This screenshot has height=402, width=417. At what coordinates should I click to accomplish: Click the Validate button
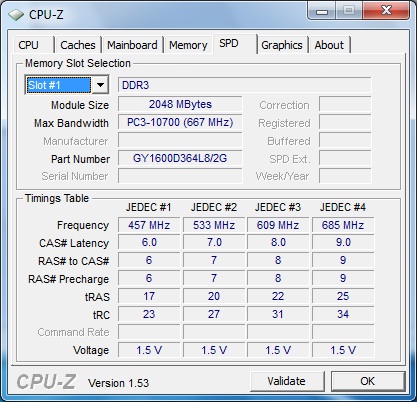coord(287,381)
